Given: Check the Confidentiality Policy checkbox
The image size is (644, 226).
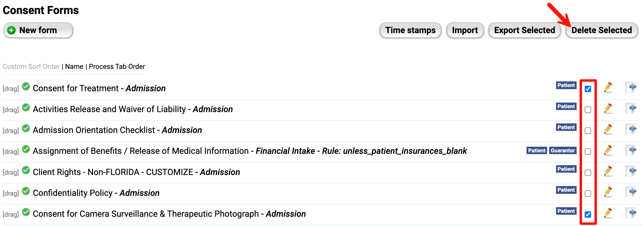Looking at the screenshot, I should point(588,194).
